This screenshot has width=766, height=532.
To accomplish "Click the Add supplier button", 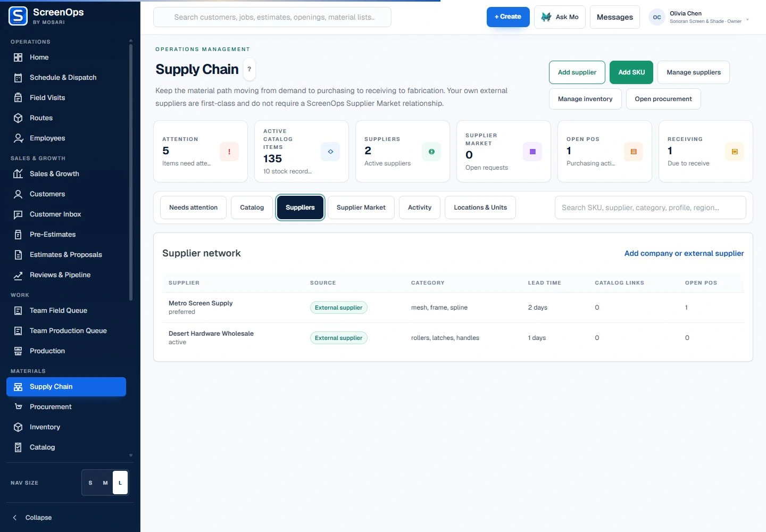I will tap(577, 72).
